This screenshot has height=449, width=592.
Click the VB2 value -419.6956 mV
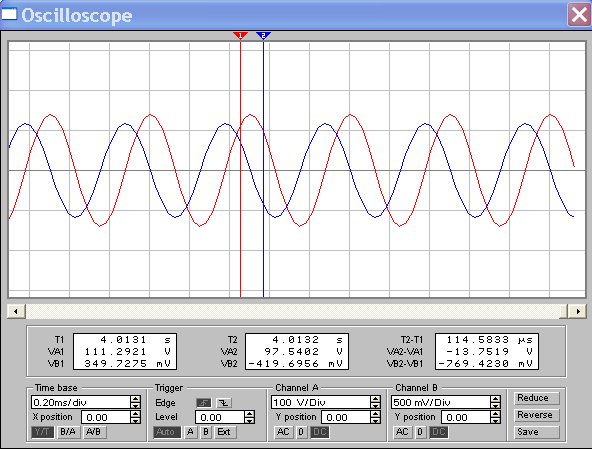coord(297,364)
